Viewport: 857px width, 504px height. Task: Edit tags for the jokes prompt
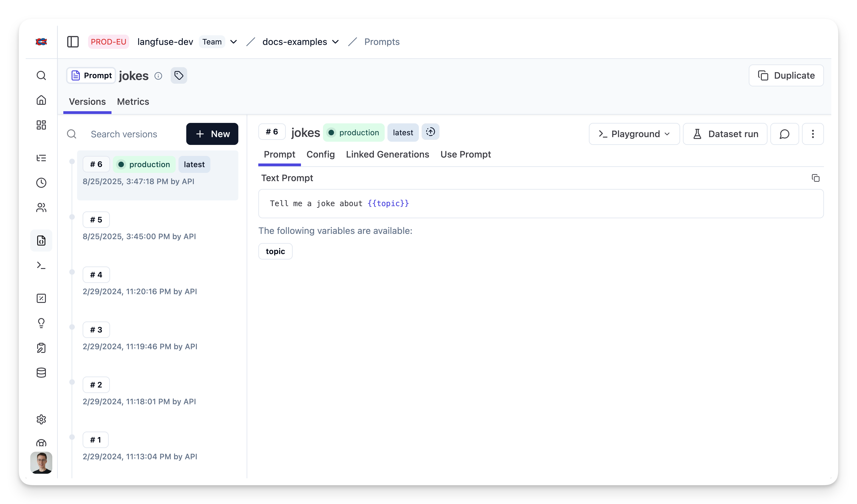pyautogui.click(x=179, y=75)
